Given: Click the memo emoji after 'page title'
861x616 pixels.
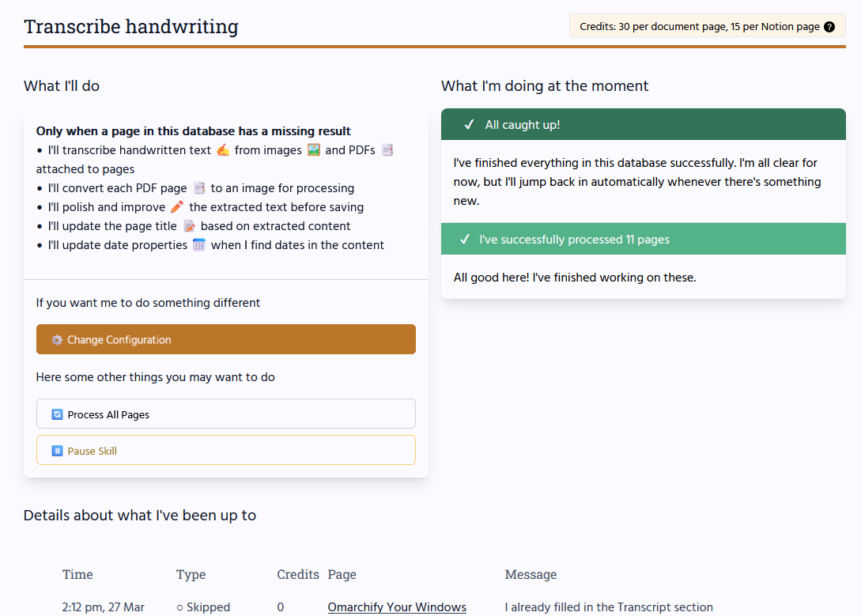Looking at the screenshot, I should click(x=189, y=226).
